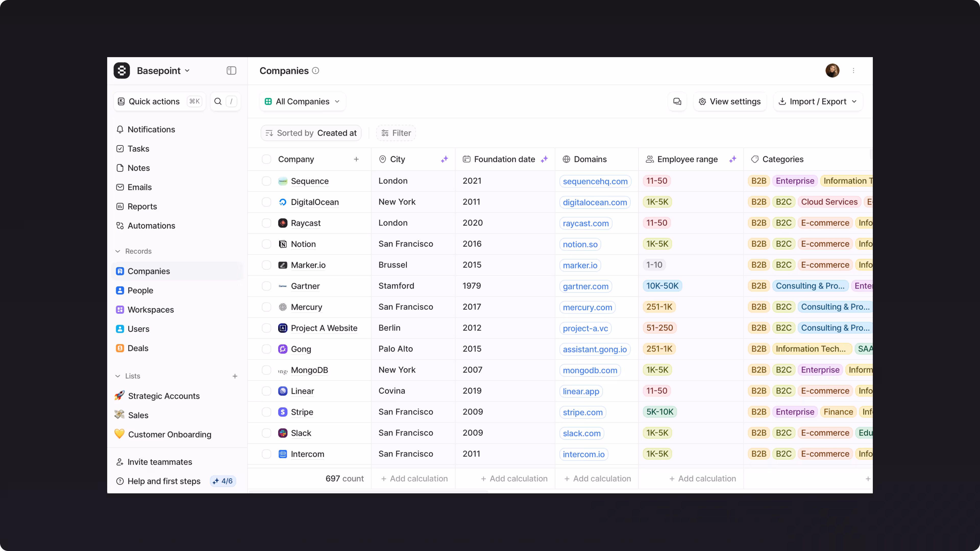Go to Reports in the sidebar

coord(178,206)
